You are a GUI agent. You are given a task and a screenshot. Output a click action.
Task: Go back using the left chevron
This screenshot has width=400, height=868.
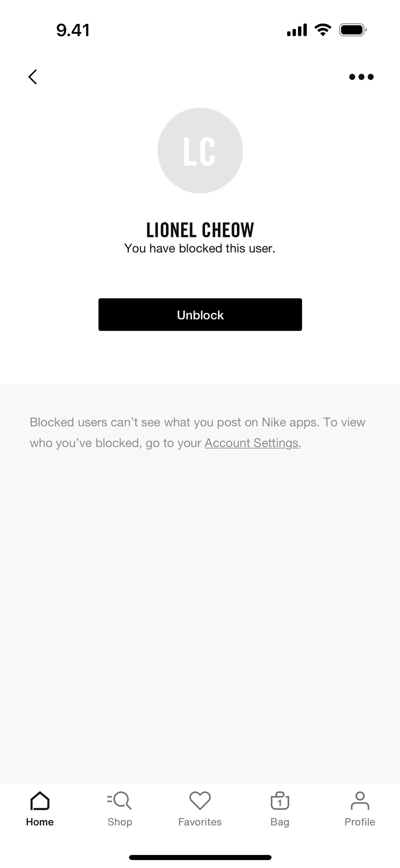(x=33, y=77)
